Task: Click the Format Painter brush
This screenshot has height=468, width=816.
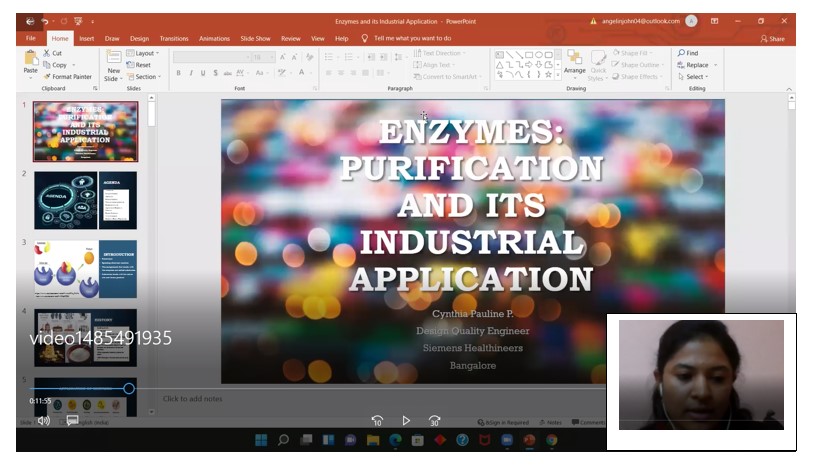Action: pos(46,77)
